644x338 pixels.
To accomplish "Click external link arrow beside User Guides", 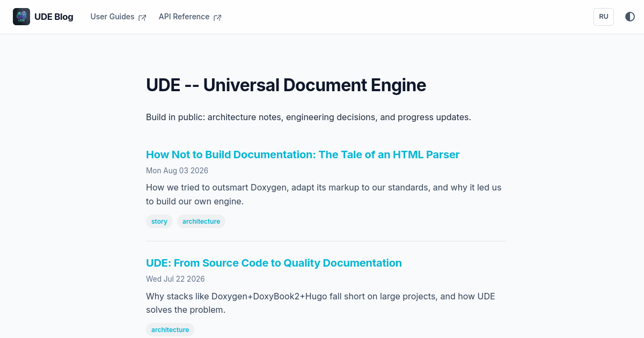I will [x=142, y=17].
